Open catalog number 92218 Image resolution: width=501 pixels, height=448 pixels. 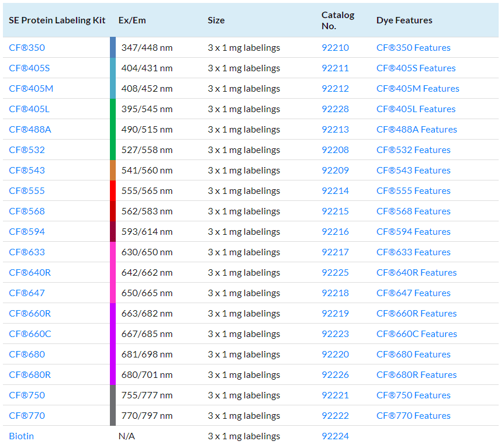(335, 293)
